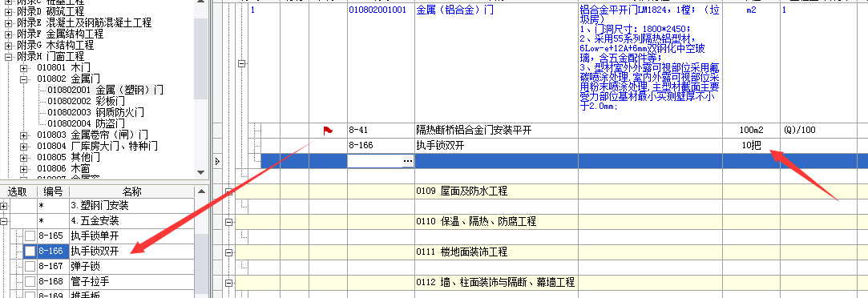Expand 010803 金属卷帘(闸)门 node
Screen dimensions: 868x298
point(24,135)
